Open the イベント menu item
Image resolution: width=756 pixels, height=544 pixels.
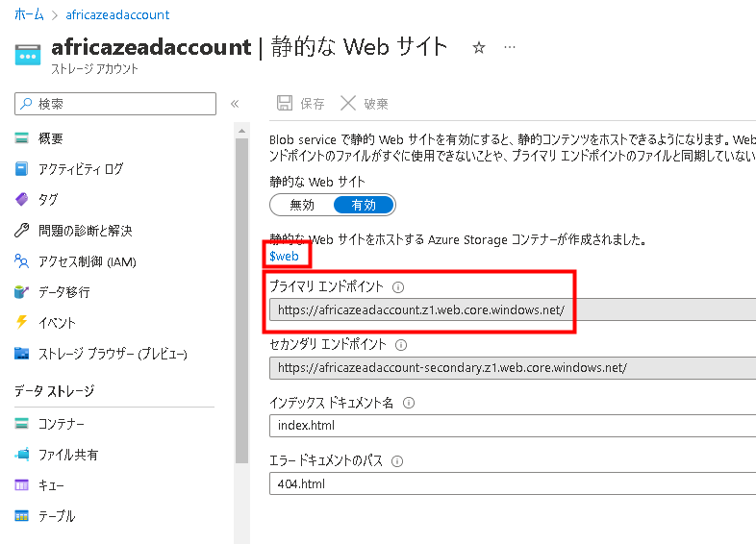[x=57, y=322]
